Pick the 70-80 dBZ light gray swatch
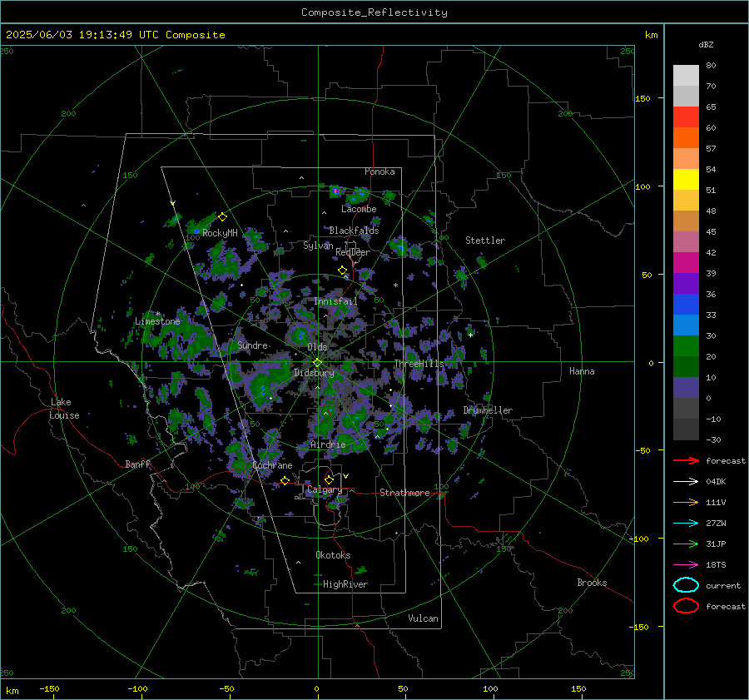The width and height of the screenshot is (749, 700). pos(686,76)
